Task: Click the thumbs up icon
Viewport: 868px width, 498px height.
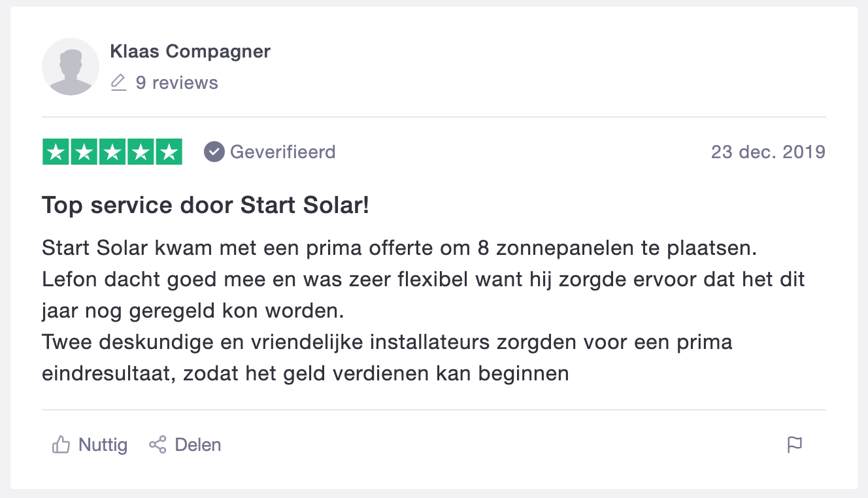Action: 61,445
